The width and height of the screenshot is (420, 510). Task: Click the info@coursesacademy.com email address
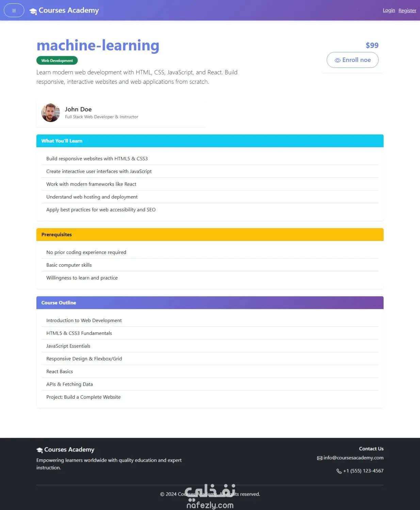pyautogui.click(x=353, y=458)
